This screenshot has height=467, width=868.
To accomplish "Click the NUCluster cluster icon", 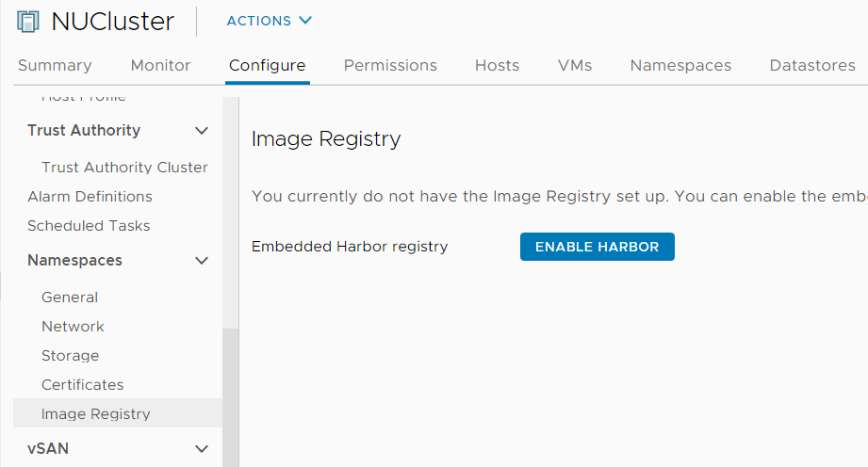I will click(x=28, y=22).
